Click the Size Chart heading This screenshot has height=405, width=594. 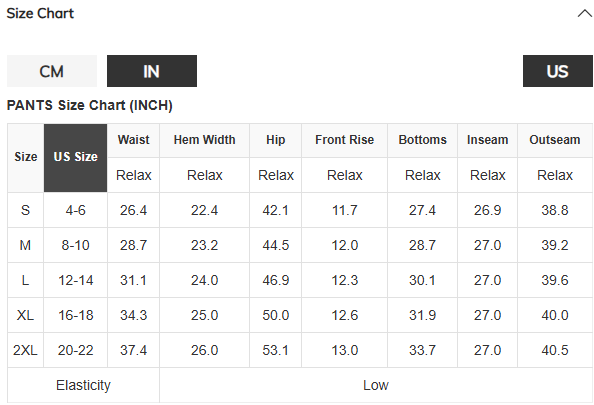point(40,14)
